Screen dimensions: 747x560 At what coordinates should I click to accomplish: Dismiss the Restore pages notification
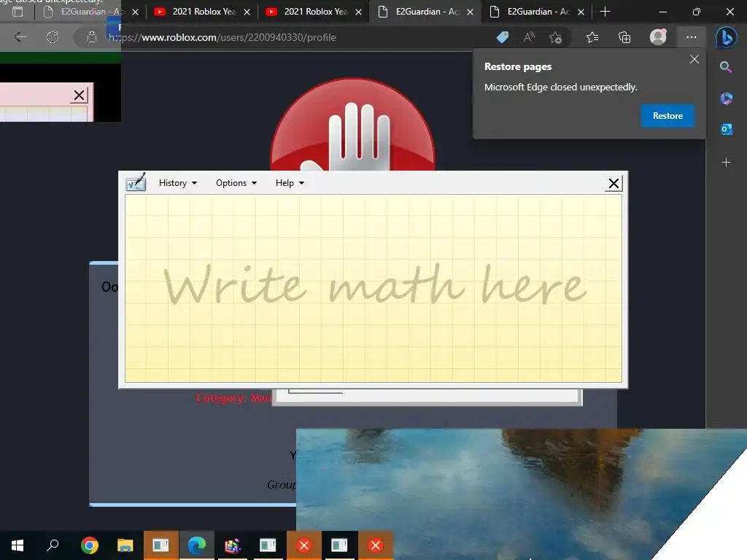(x=694, y=59)
